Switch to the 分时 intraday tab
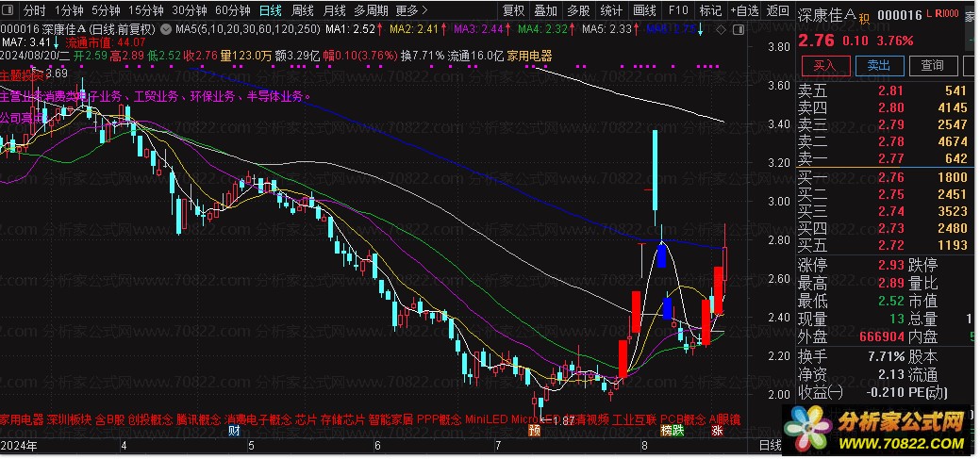This screenshot has height=459, width=980. tap(34, 10)
